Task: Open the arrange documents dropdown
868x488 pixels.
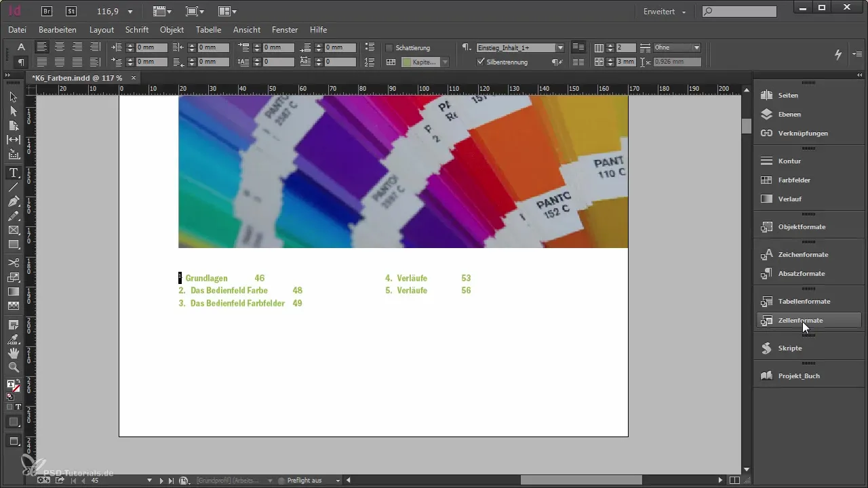Action: point(228,12)
